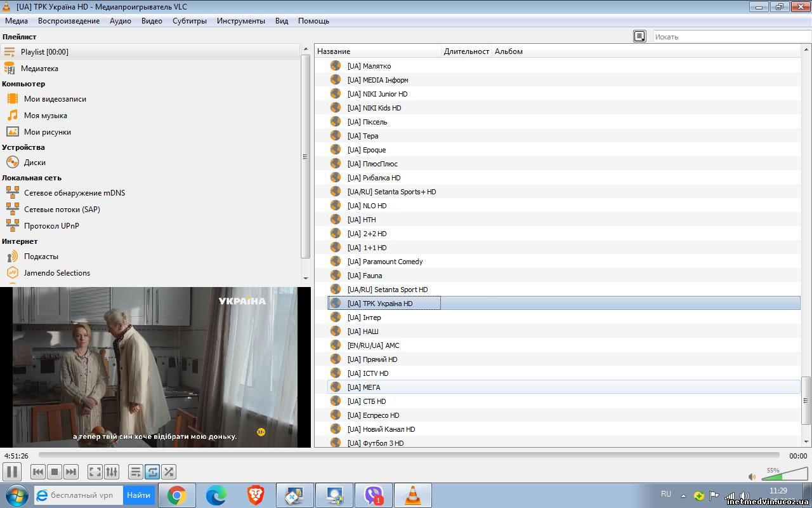Toggle random shuffle playback

(x=169, y=472)
